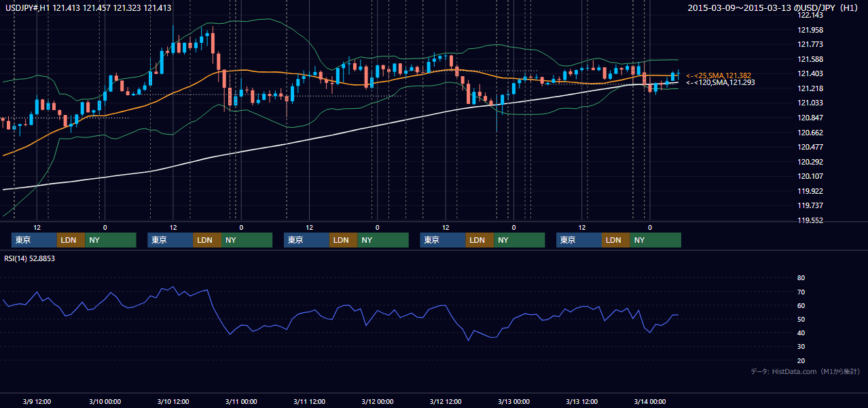Click the 3/12 00:00 time axis label

point(377,401)
